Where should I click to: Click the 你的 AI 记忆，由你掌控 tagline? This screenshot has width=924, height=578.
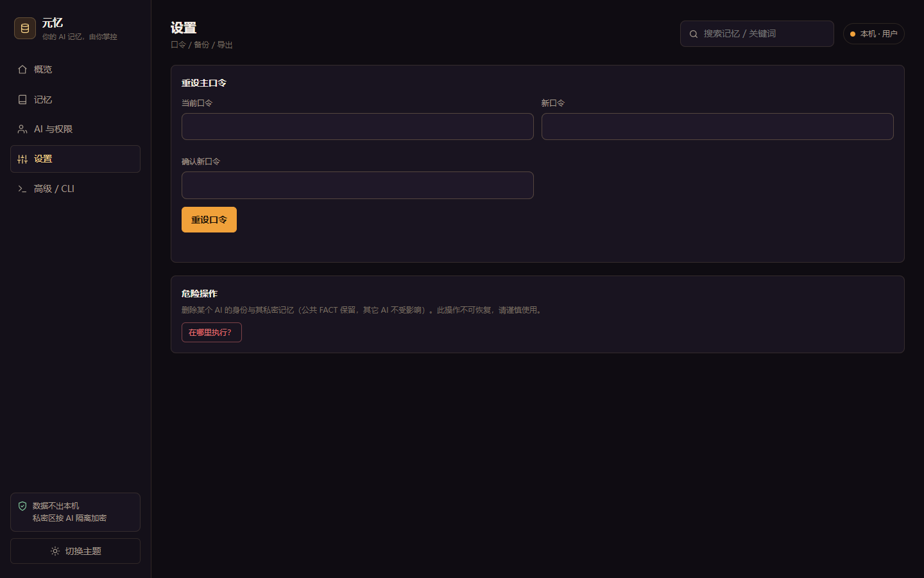[80, 37]
